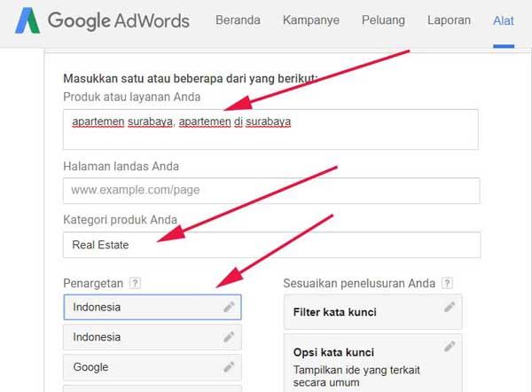Click the pencil icon for 'Opsi kata kunci'

[x=450, y=347]
